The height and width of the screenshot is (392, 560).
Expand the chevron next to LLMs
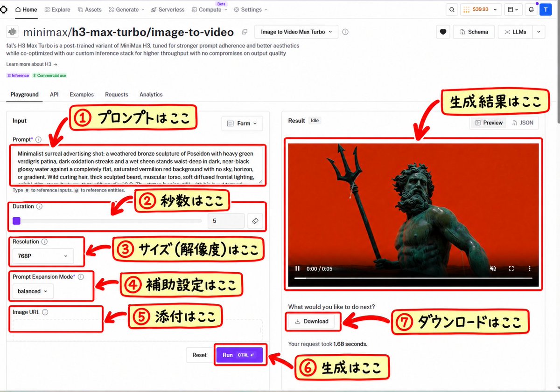pos(539,32)
